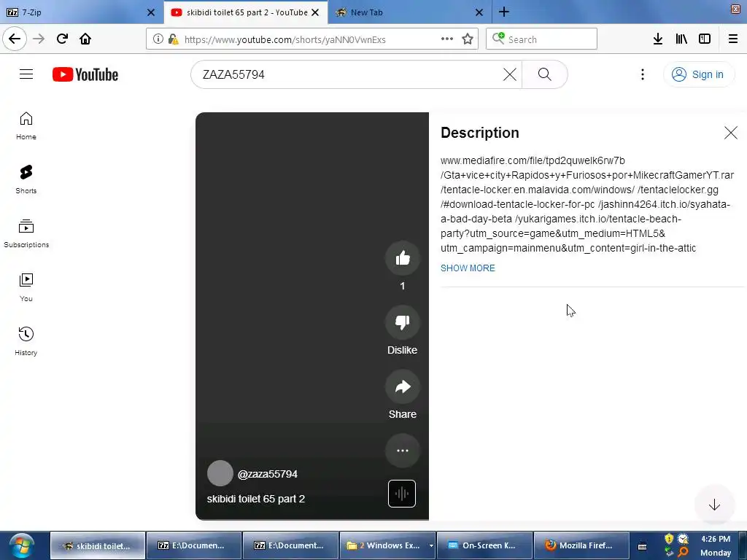Go to Home in YouTube sidebar

pyautogui.click(x=26, y=125)
